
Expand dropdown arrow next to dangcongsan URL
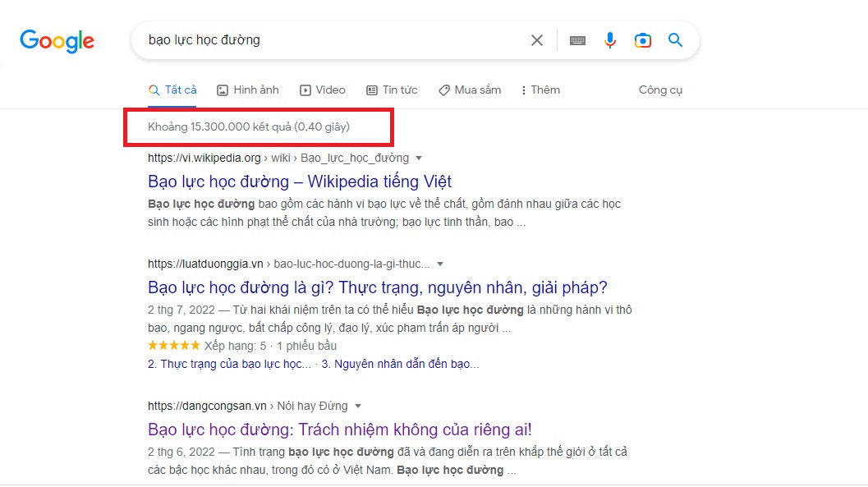pyautogui.click(x=358, y=407)
